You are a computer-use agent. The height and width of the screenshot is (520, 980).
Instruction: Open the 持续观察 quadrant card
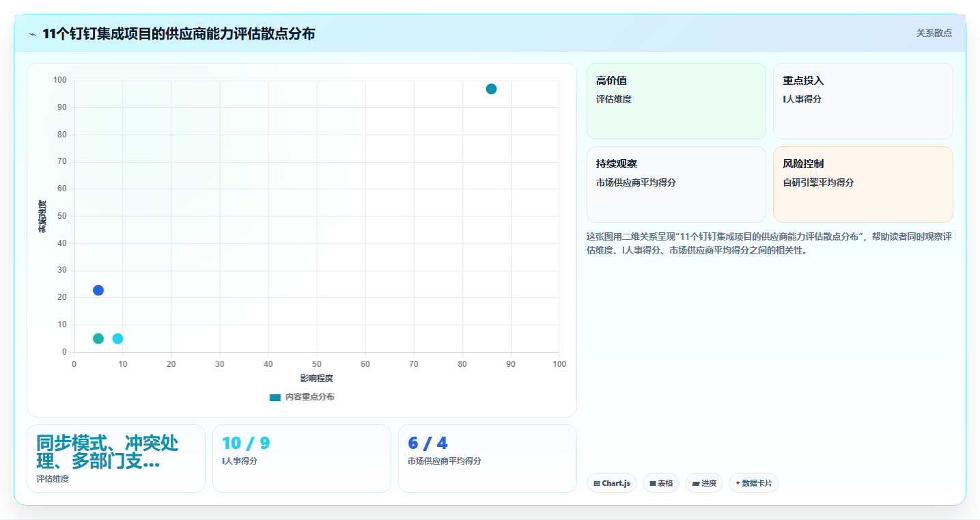click(676, 184)
